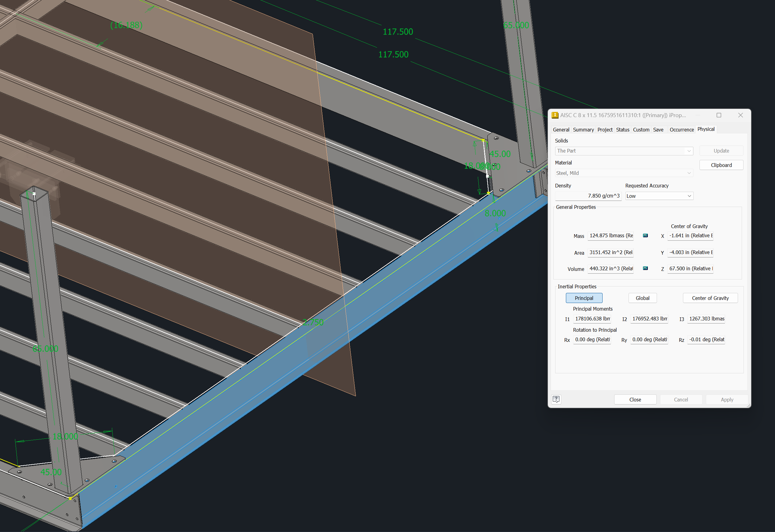775x532 pixels.
Task: Click the Center of Gravity Y field
Action: click(690, 252)
